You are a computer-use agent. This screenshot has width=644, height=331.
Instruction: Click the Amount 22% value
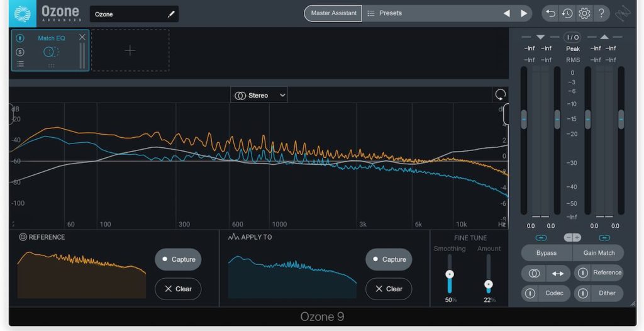click(x=489, y=300)
